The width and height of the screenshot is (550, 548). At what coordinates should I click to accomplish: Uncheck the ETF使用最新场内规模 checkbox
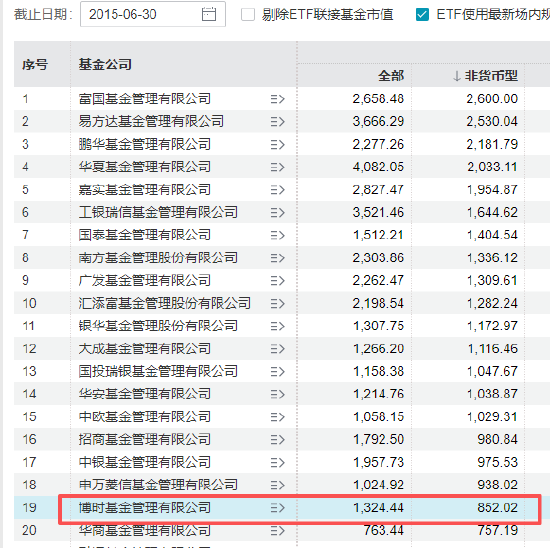[422, 14]
